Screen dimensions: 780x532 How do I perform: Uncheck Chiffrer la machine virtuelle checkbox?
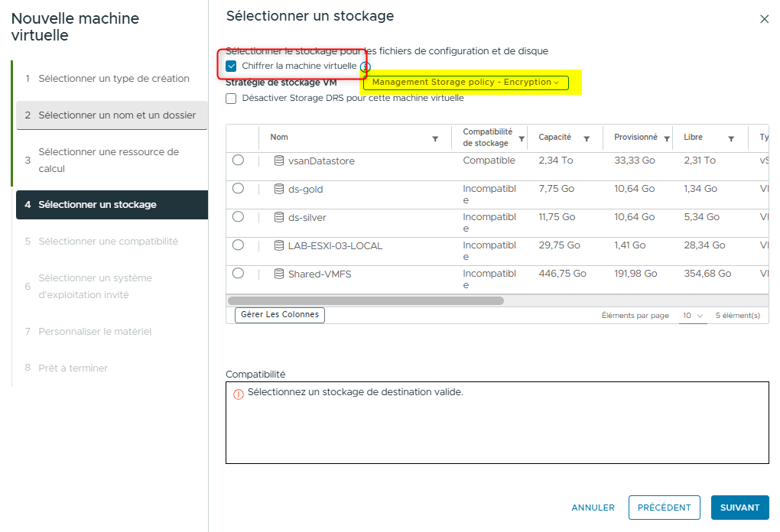tap(232, 66)
